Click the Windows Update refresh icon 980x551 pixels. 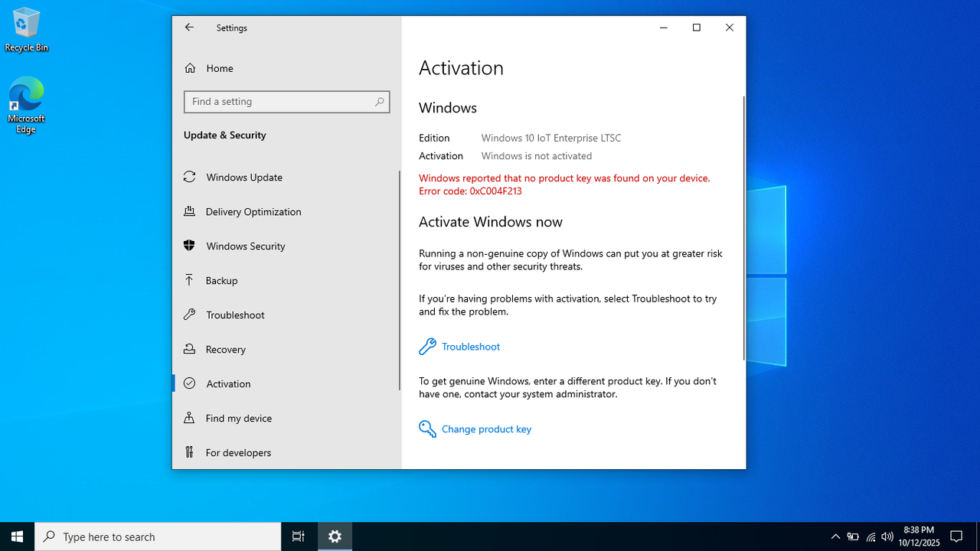pyautogui.click(x=190, y=177)
